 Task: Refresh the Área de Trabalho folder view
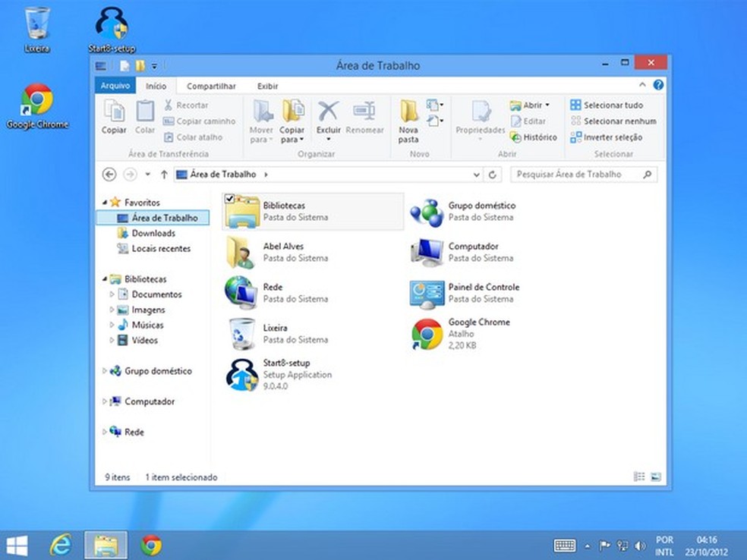[x=493, y=175]
